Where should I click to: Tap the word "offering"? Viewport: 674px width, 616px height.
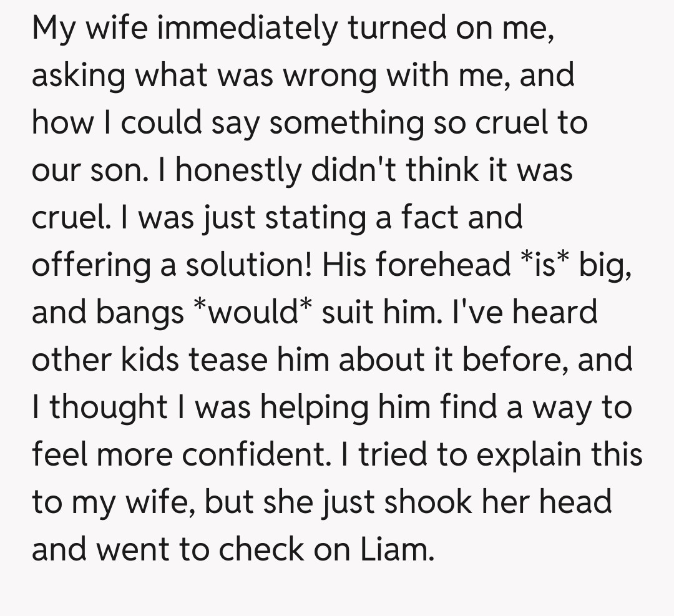[94, 264]
